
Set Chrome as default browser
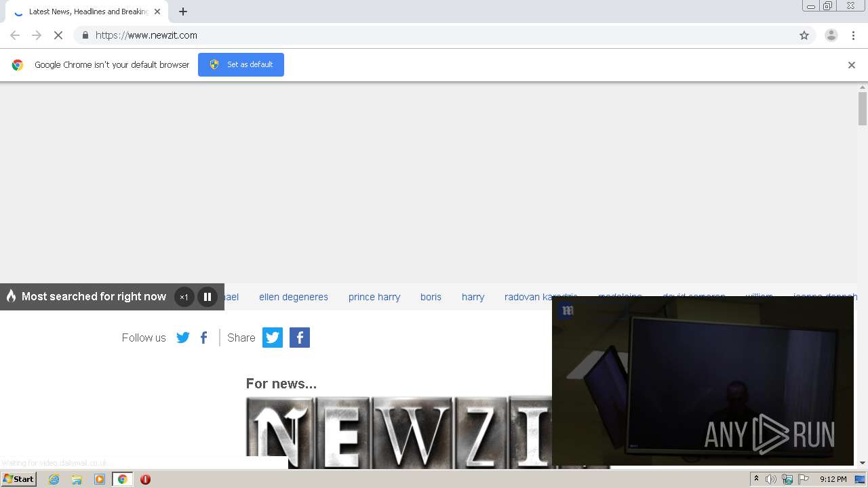pyautogui.click(x=241, y=64)
